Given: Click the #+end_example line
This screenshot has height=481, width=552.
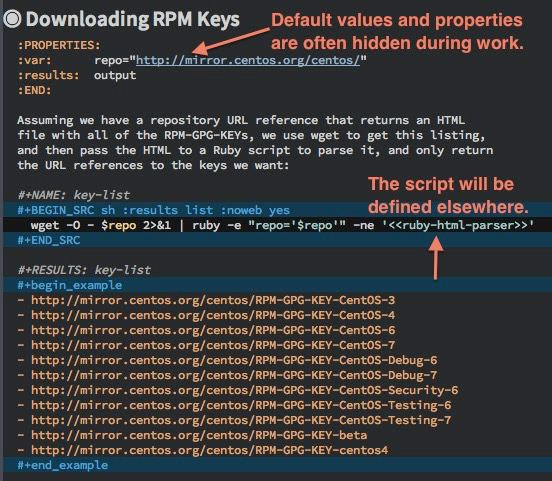Looking at the screenshot, I should pos(63,465).
